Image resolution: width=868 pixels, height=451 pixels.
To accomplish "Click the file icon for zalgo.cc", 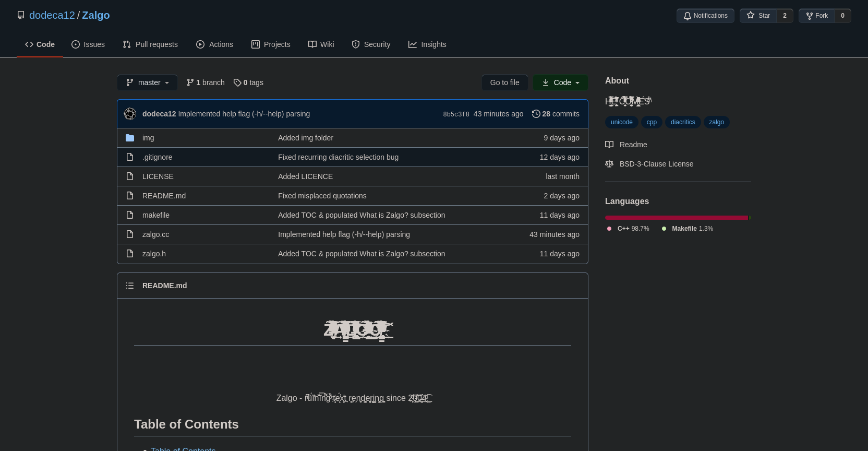I will pyautogui.click(x=130, y=234).
